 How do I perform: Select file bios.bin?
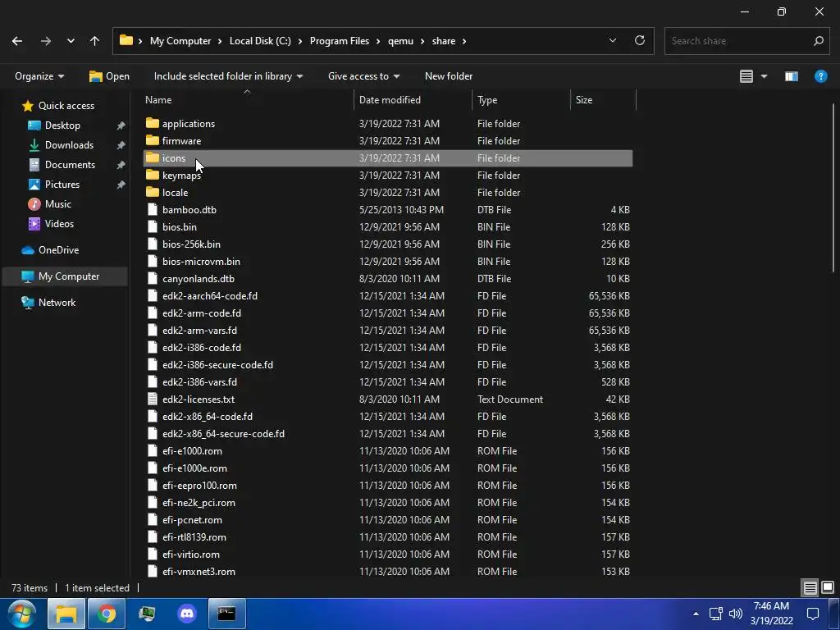point(388,227)
